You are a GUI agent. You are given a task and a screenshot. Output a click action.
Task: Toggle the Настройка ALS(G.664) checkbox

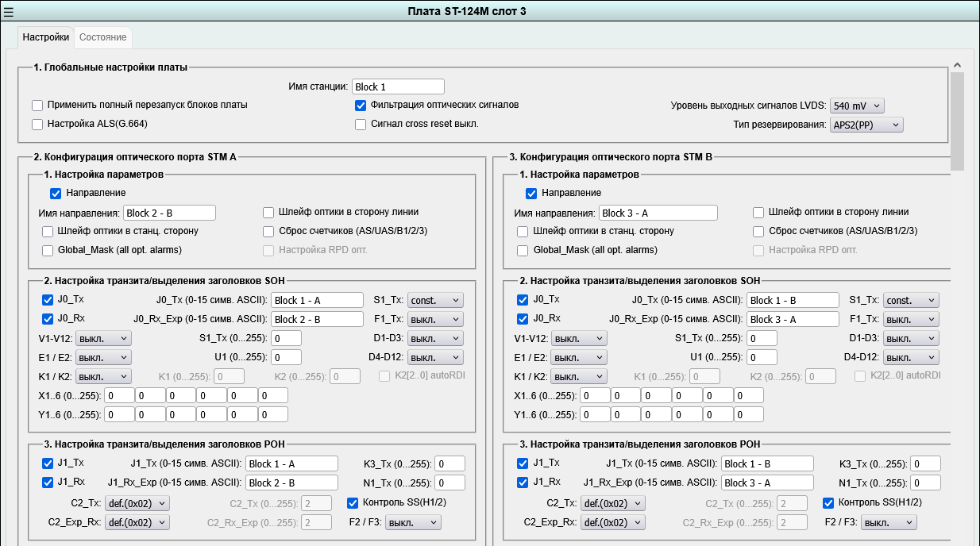(x=37, y=124)
